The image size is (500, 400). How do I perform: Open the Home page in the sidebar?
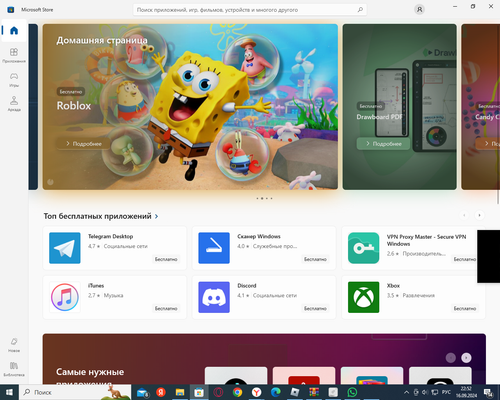pyautogui.click(x=14, y=31)
